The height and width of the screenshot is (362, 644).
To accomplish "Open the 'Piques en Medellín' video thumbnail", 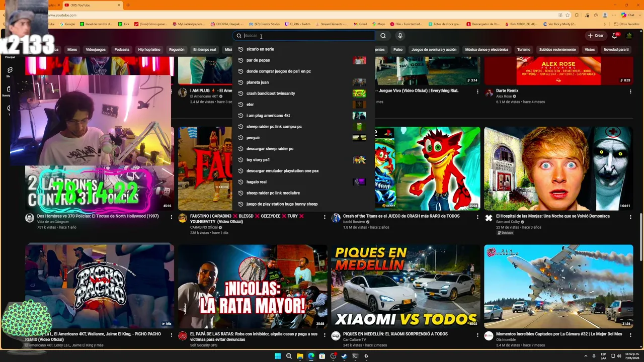I will point(406,286).
